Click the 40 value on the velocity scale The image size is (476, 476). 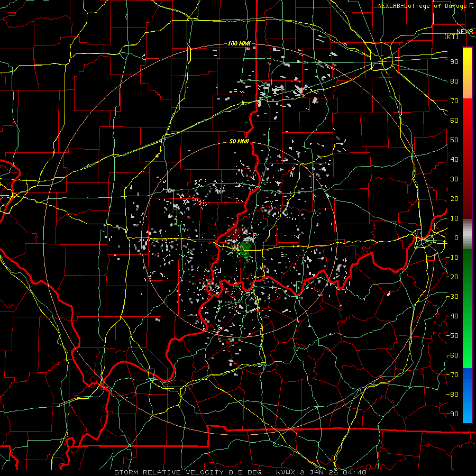point(454,160)
